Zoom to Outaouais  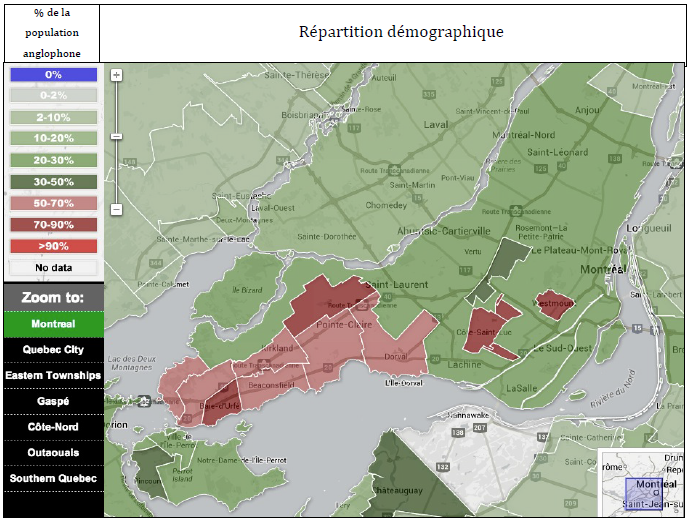[x=53, y=452]
